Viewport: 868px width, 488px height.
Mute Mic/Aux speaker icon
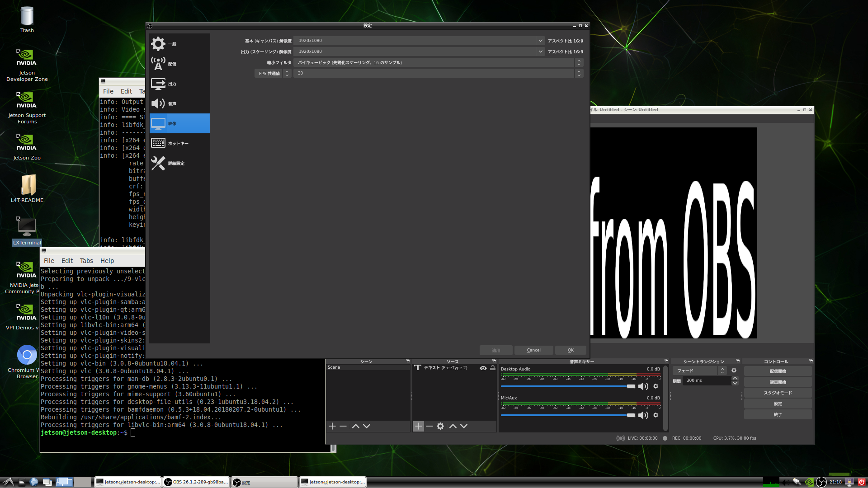coord(643,415)
